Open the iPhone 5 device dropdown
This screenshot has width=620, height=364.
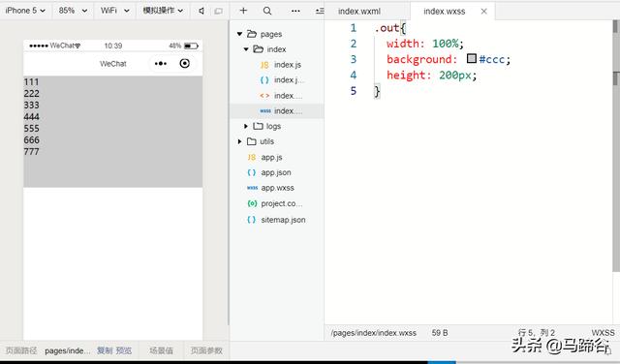(x=25, y=11)
